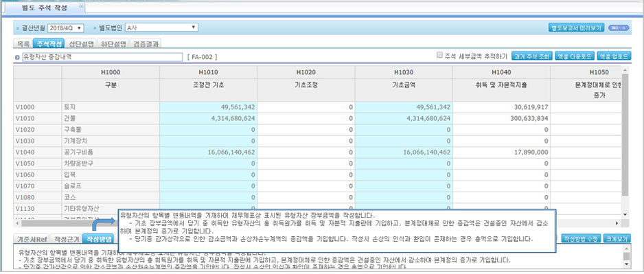Click the 엑셀 다운로드 button
Image resolution: width=644 pixels, height=274 pixels.
point(574,56)
